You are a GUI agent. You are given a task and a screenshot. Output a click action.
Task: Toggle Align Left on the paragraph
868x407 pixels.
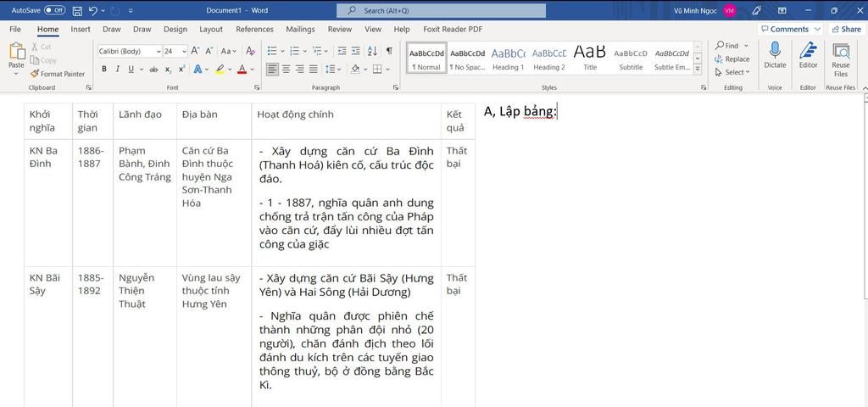tap(272, 70)
